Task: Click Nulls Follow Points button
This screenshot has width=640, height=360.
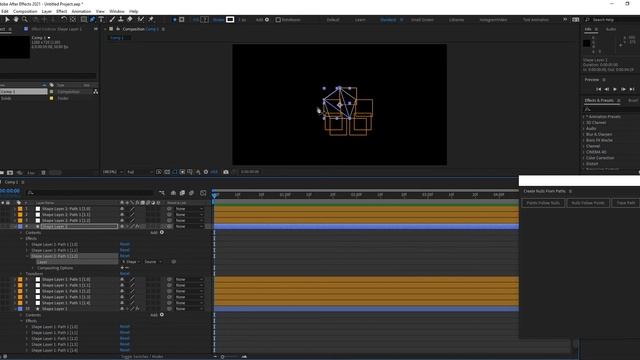Action: pos(588,203)
